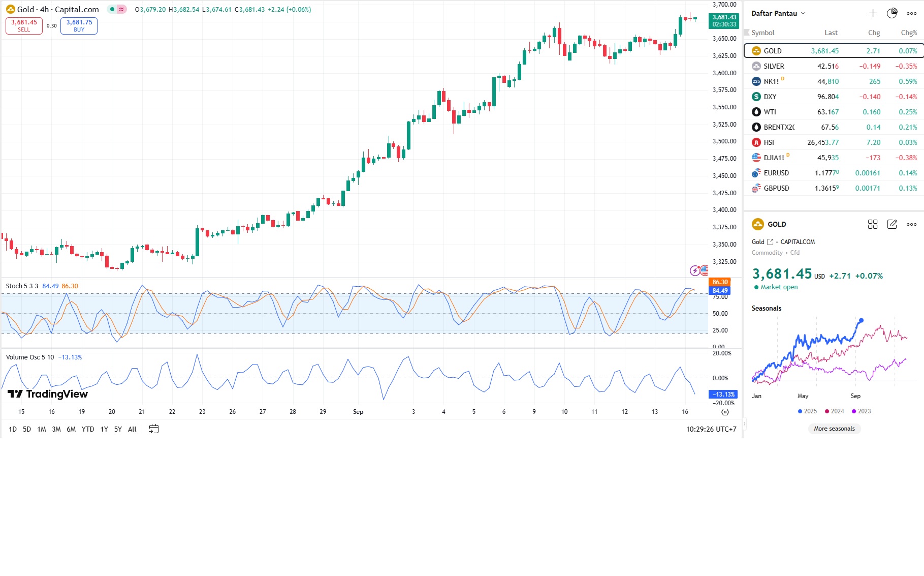Viewport: 924px width, 576px height.
Task: Open the date range calendar icon
Action: (x=153, y=429)
